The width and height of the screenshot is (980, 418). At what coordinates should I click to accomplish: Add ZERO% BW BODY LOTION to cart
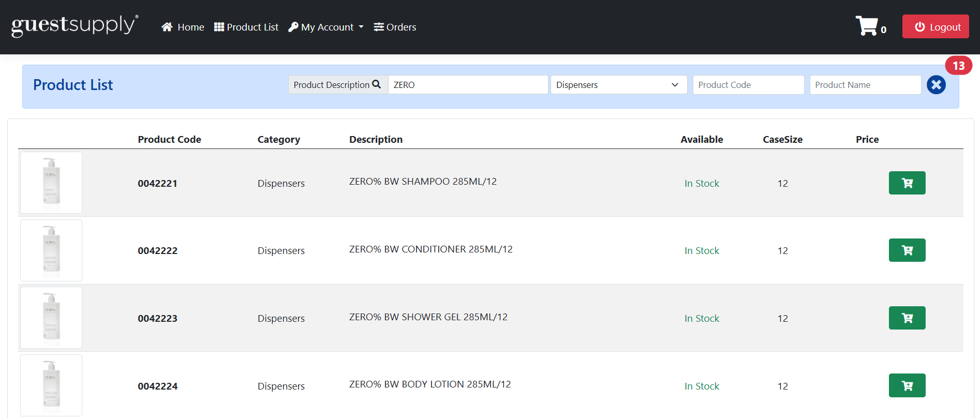tap(907, 385)
